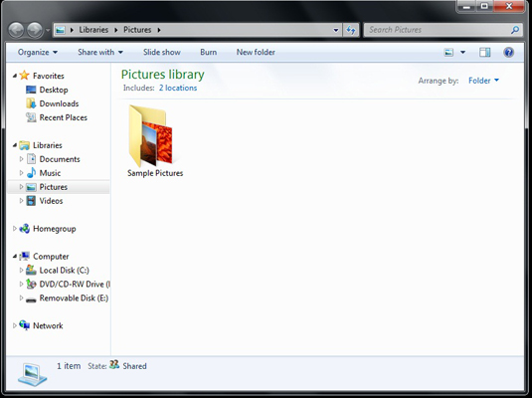Open Help with the question mark icon
532x398 pixels.
pos(508,53)
